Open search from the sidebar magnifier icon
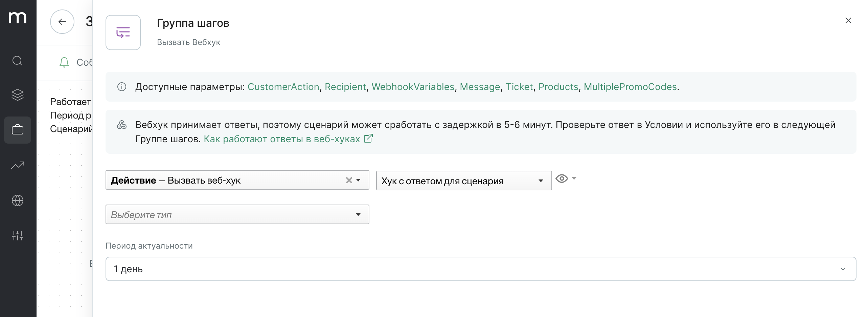Viewport: 868px width, 317px height. pos(18,61)
